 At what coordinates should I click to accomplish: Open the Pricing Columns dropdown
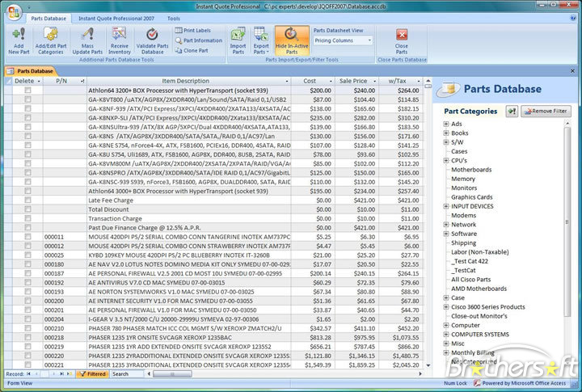point(369,40)
